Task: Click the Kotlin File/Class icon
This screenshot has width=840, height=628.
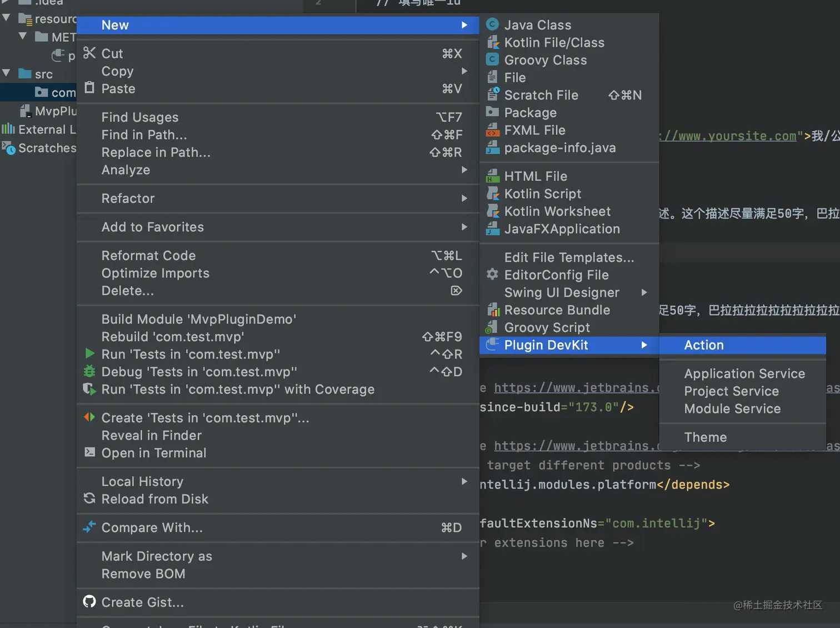Action: click(x=492, y=42)
